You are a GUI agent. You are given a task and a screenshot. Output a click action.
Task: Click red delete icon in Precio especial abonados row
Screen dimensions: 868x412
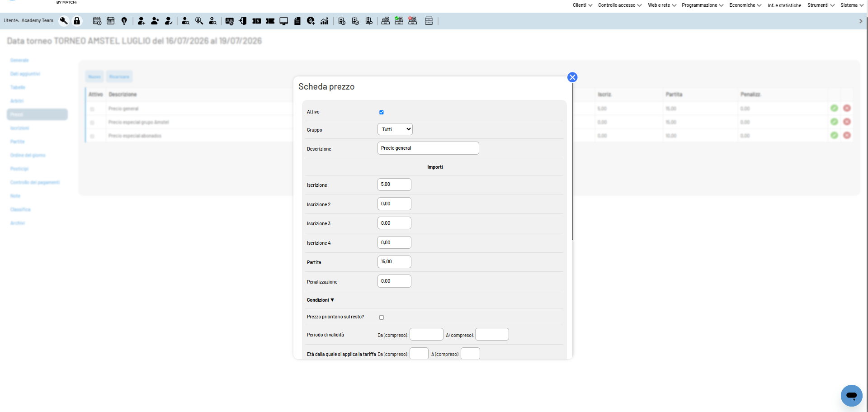[847, 136]
